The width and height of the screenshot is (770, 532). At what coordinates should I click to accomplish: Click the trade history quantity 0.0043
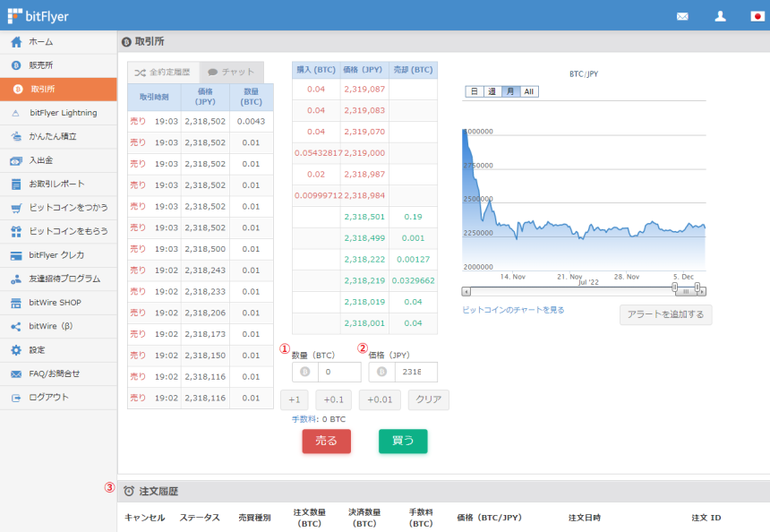pyautogui.click(x=251, y=121)
